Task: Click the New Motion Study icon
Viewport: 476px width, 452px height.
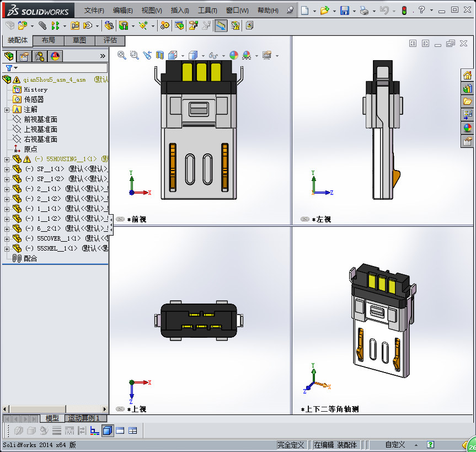Action: (165, 25)
